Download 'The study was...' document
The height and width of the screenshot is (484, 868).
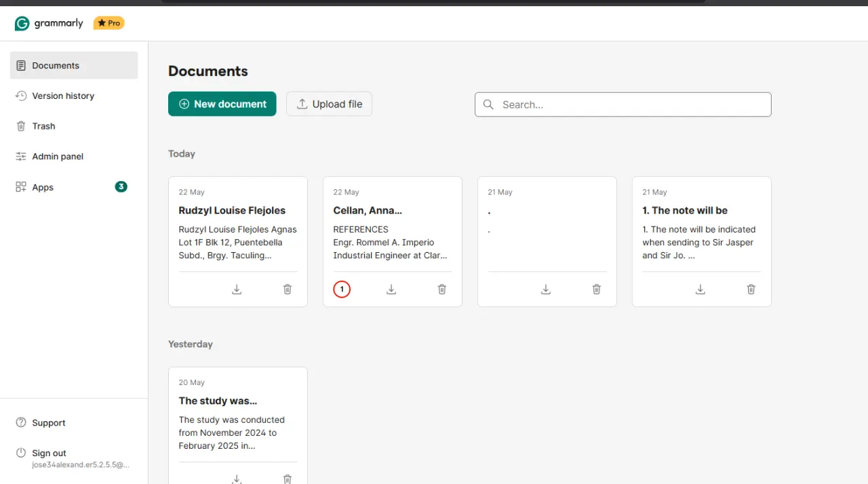[x=237, y=479]
